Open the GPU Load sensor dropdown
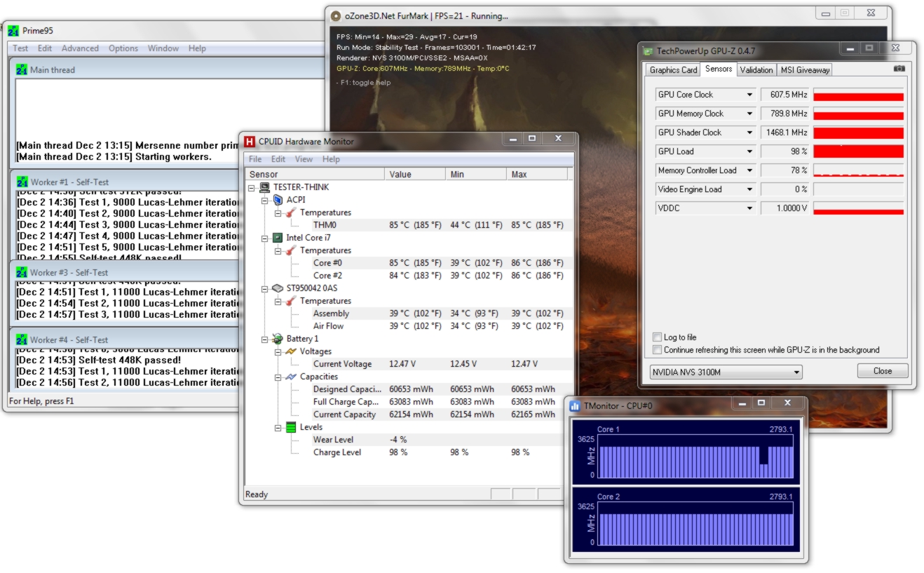This screenshot has height=573, width=924. tap(749, 151)
